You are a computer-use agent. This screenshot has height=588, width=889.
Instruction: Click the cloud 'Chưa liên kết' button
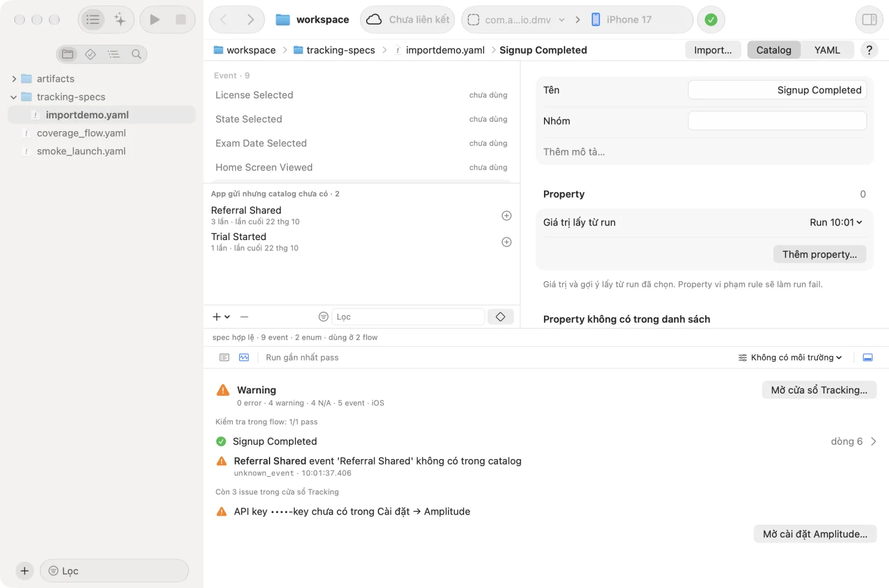click(407, 19)
